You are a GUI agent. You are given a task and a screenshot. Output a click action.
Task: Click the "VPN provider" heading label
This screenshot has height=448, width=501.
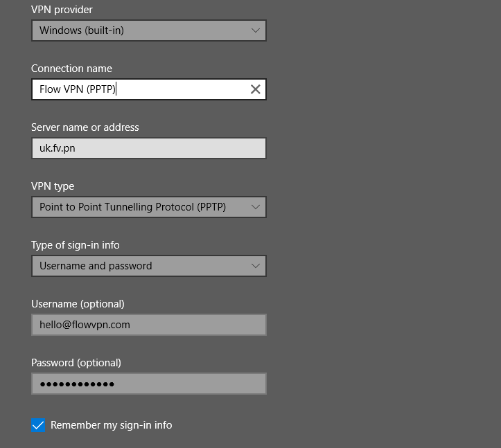coord(62,10)
